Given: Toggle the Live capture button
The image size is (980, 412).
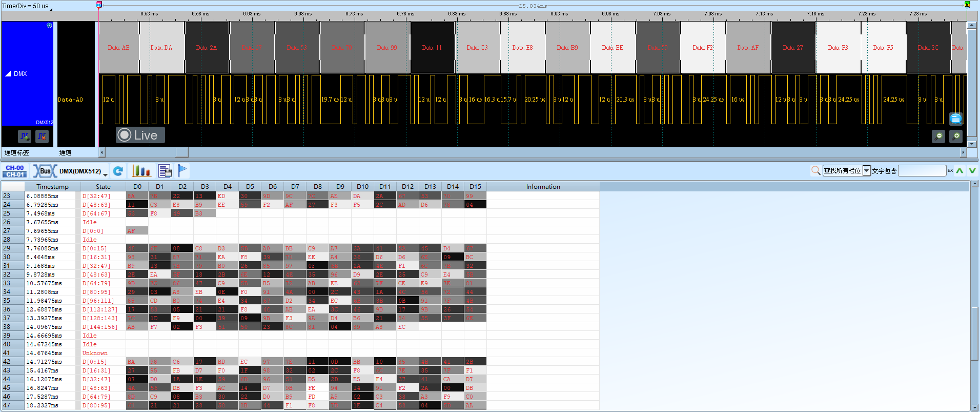Looking at the screenshot, I should coord(140,135).
